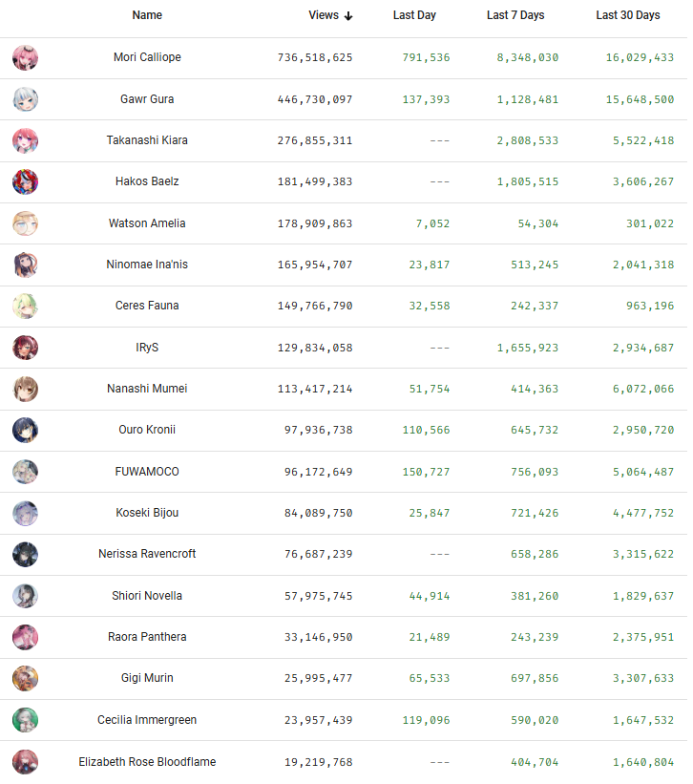Sort by Last 30 Days header
This screenshot has height=784, width=693.
627,15
